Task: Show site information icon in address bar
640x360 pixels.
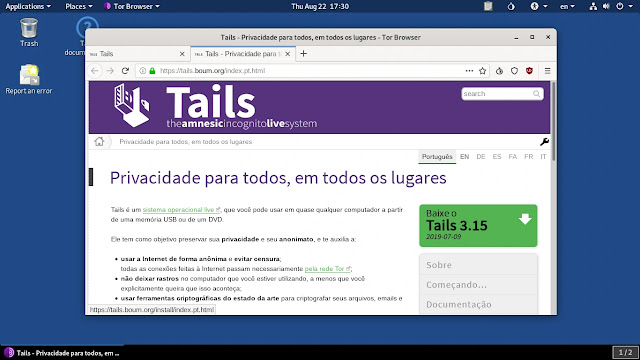Action: pyautogui.click(x=142, y=71)
